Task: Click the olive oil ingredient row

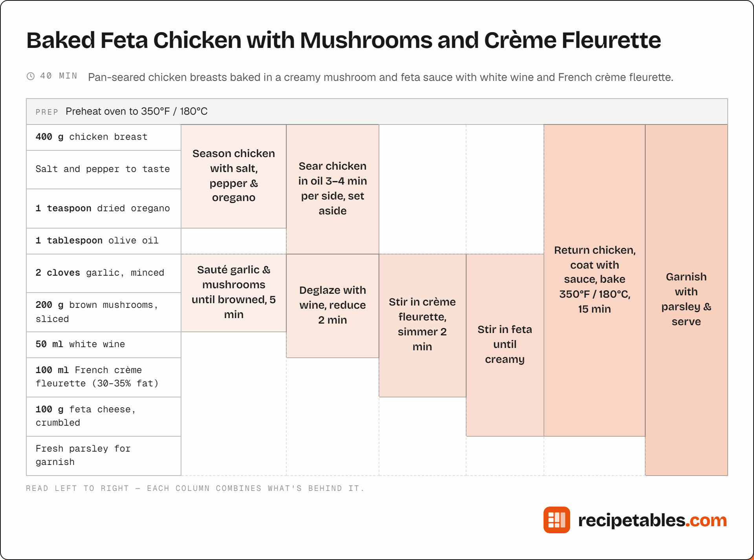Action: (x=104, y=241)
